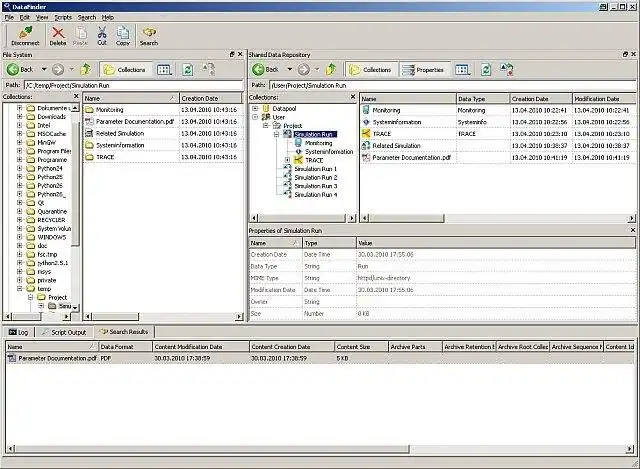Viewport: 640px width, 469px height.
Task: Go Back in Shared Data Repository
Action: [x=265, y=70]
